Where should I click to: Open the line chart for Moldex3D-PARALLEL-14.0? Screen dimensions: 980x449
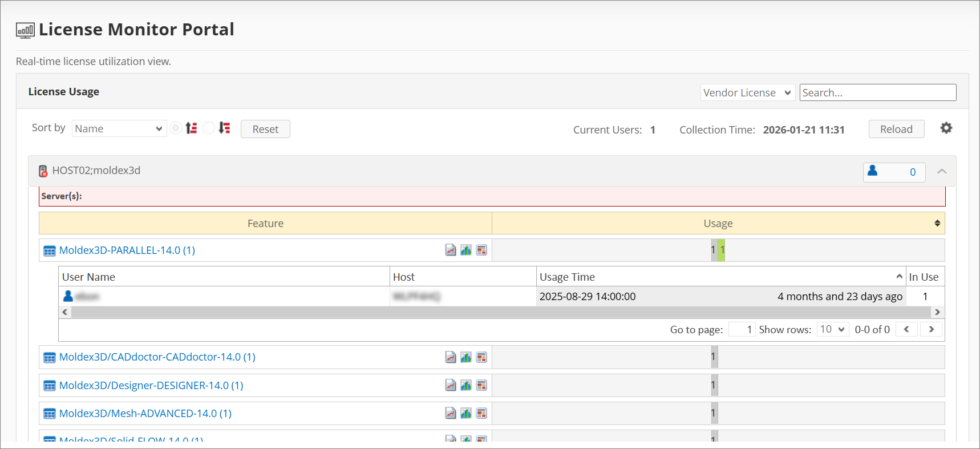(451, 250)
